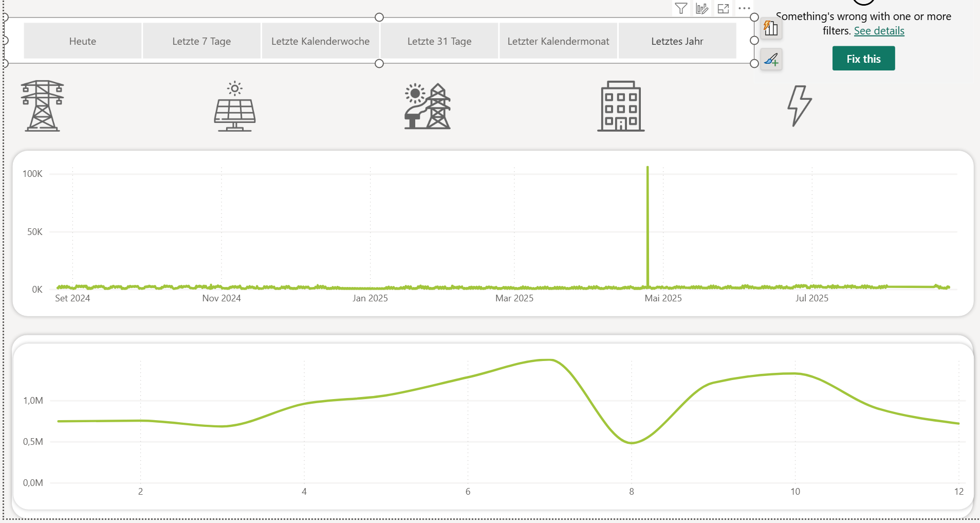Viewport: 980px width, 523px height.
Task: Open the visual's more options ellipsis
Action: 744,8
